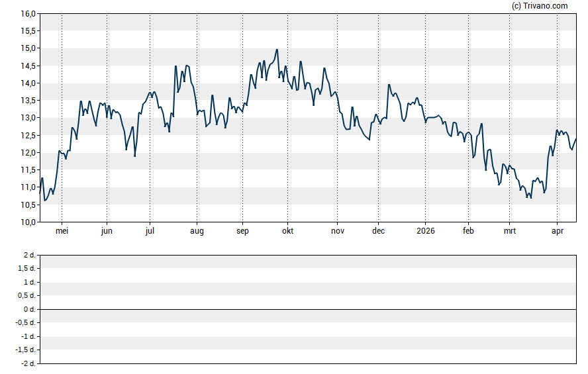
Task: Click the 'jul' x-axis label
Action: click(150, 231)
